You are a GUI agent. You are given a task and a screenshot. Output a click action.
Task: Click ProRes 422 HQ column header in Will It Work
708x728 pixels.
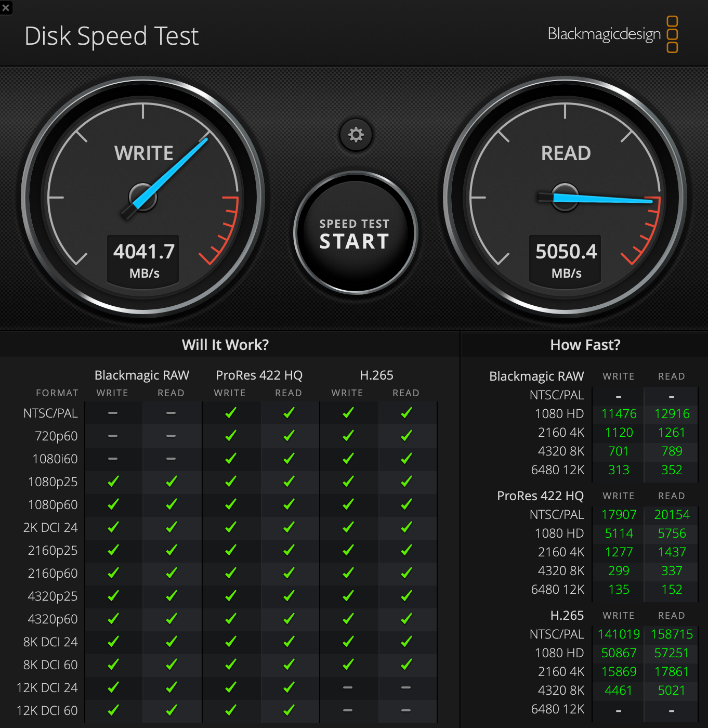pos(259,375)
